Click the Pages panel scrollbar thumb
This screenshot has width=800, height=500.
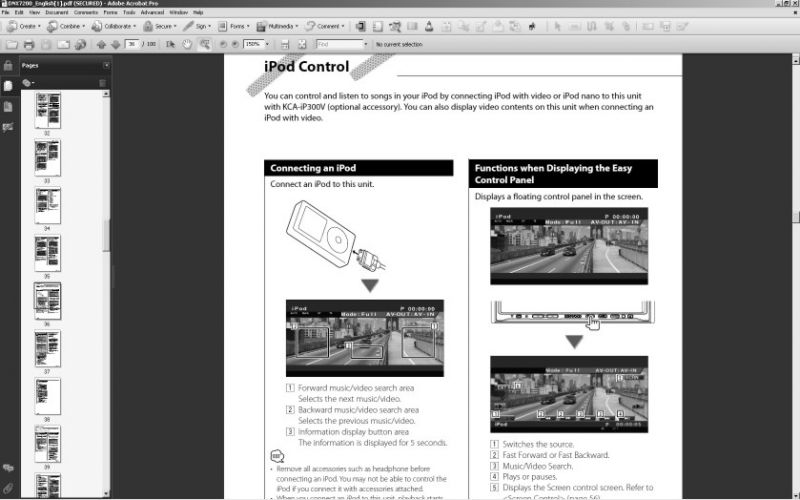point(106,235)
